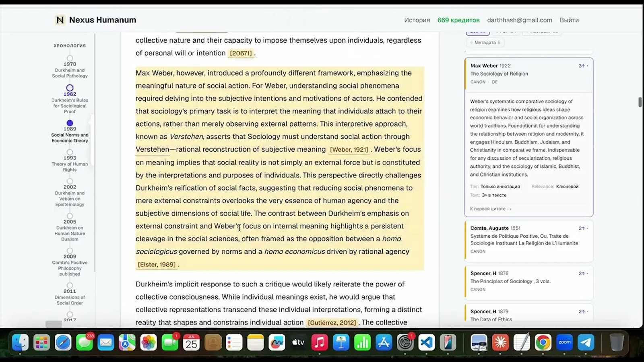Image resolution: width=644 pixels, height=362 pixels.
Task: Click 'Tier: Только аннотация' in Weber card
Action: (x=495, y=187)
